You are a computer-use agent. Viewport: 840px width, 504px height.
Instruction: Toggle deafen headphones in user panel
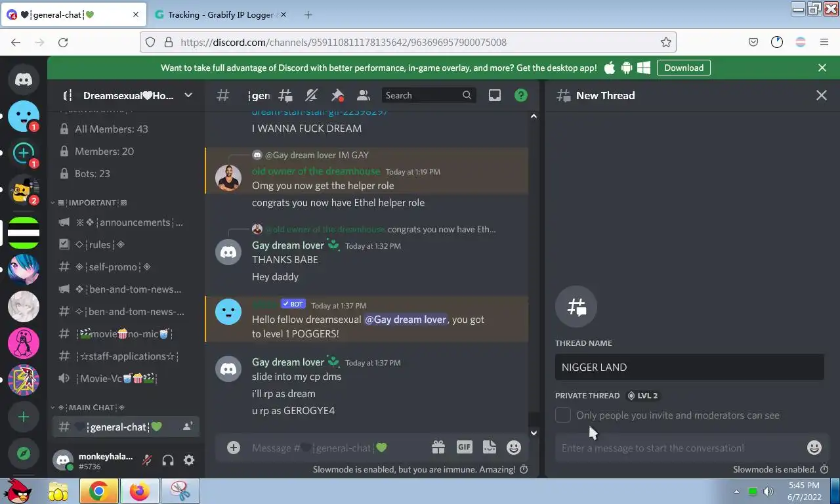point(168,460)
